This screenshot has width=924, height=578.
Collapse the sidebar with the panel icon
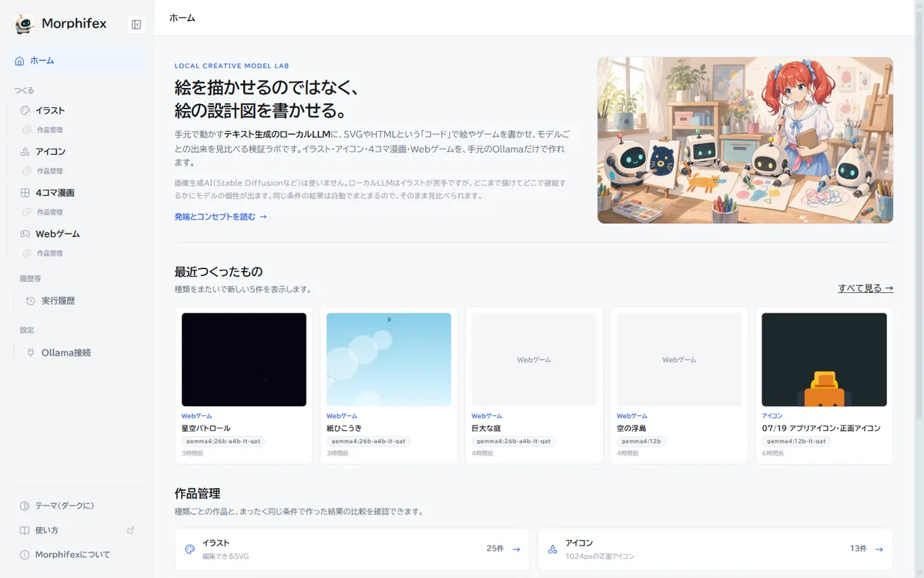(136, 25)
